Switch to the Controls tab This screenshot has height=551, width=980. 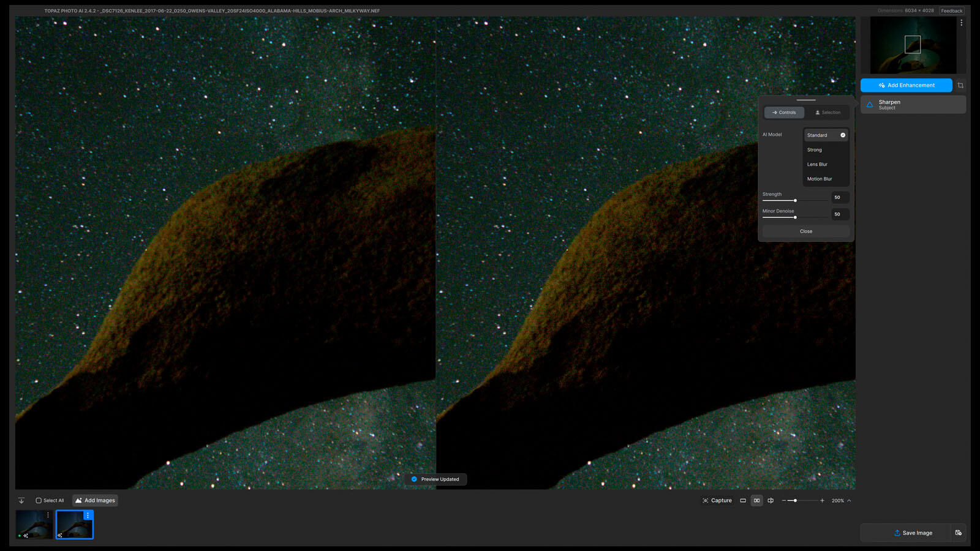(x=784, y=113)
